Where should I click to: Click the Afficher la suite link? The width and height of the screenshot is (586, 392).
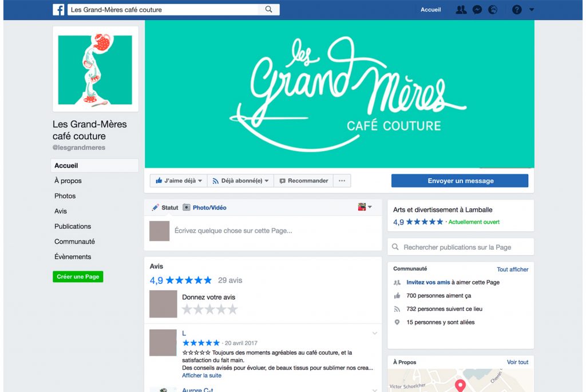click(201, 375)
